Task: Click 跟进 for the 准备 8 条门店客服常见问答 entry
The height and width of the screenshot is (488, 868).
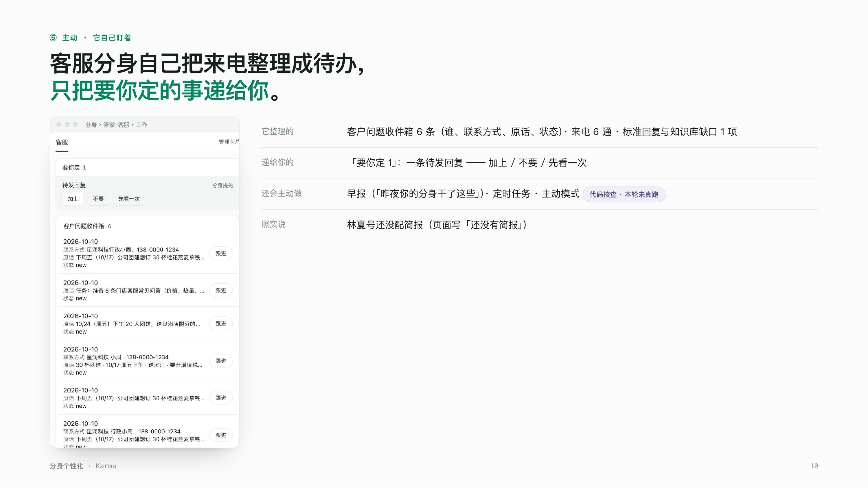Action: 221,290
